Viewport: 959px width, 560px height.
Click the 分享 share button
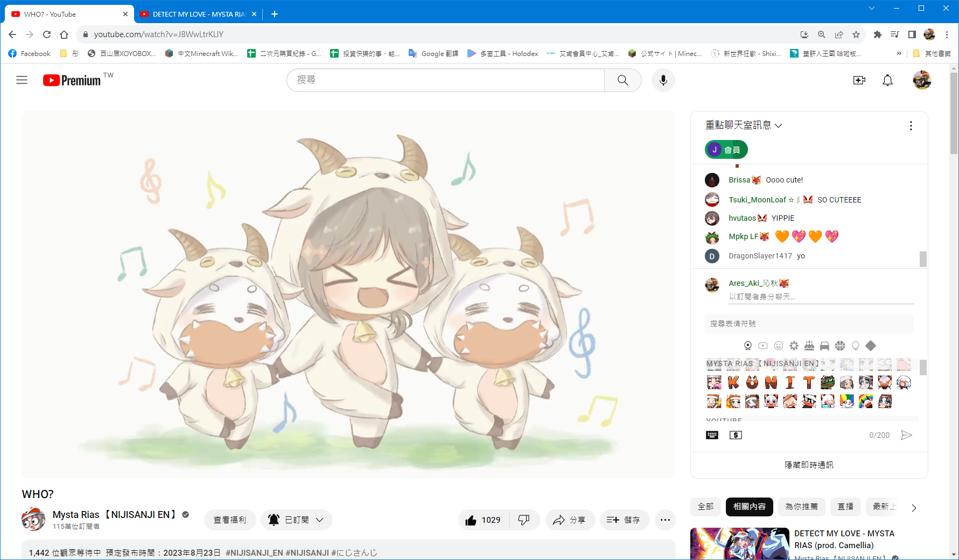[570, 520]
